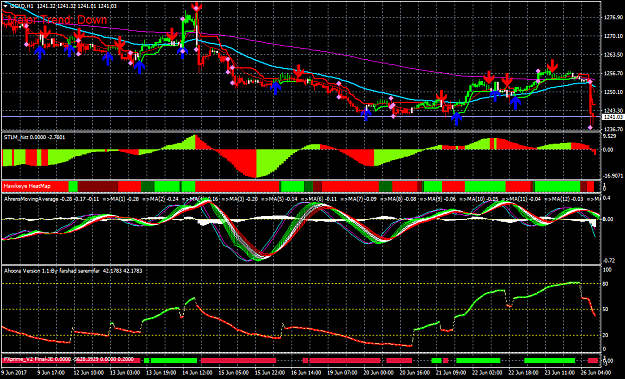625x379 pixels.
Task: Select the GOLD,H1 symbol price header
Action: 63,6
